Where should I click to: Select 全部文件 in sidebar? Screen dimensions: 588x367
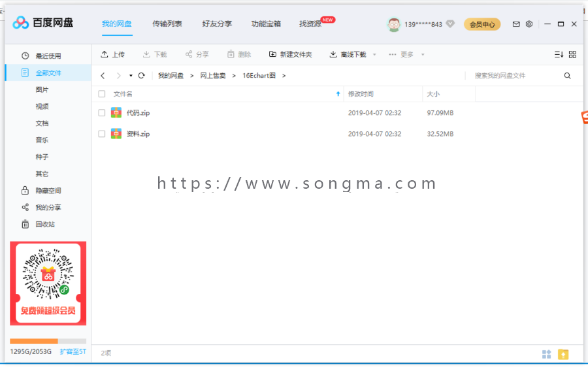pyautogui.click(x=48, y=72)
